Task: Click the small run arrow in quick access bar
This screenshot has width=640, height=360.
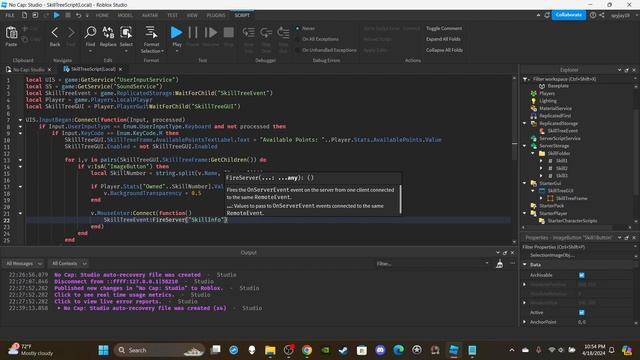Action: click(x=57, y=15)
